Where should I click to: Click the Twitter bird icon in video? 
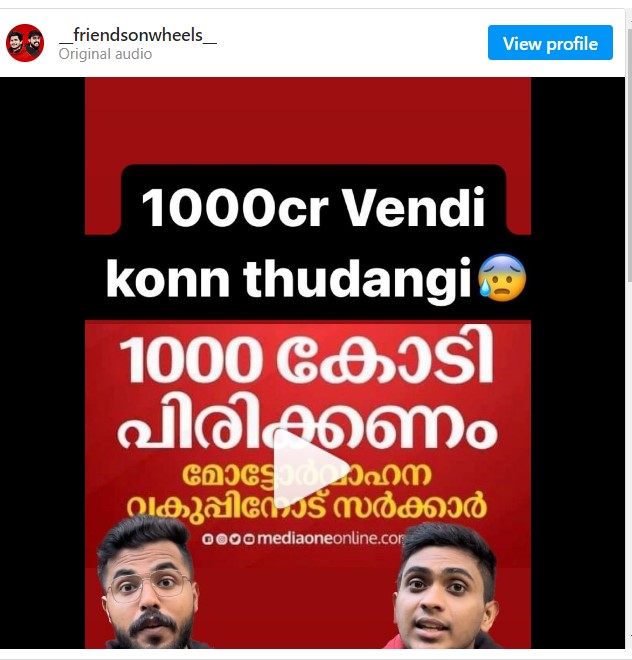coord(235,539)
